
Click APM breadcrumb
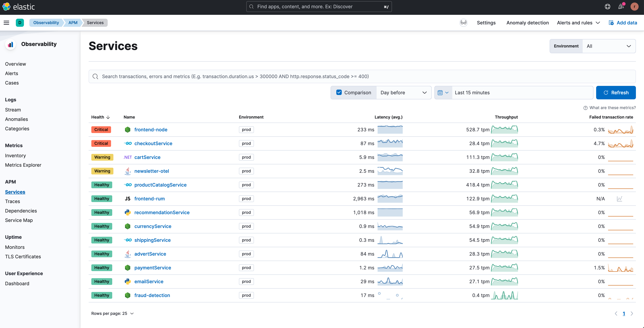point(73,23)
